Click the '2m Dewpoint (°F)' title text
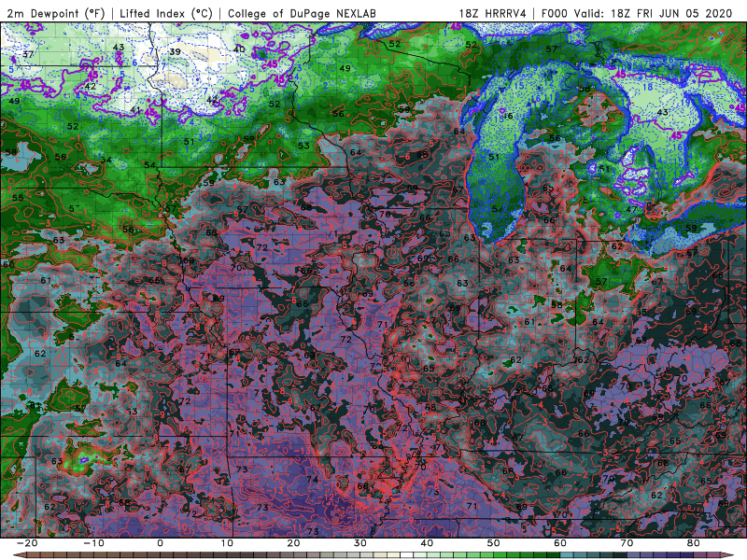The image size is (747, 560). (55, 13)
